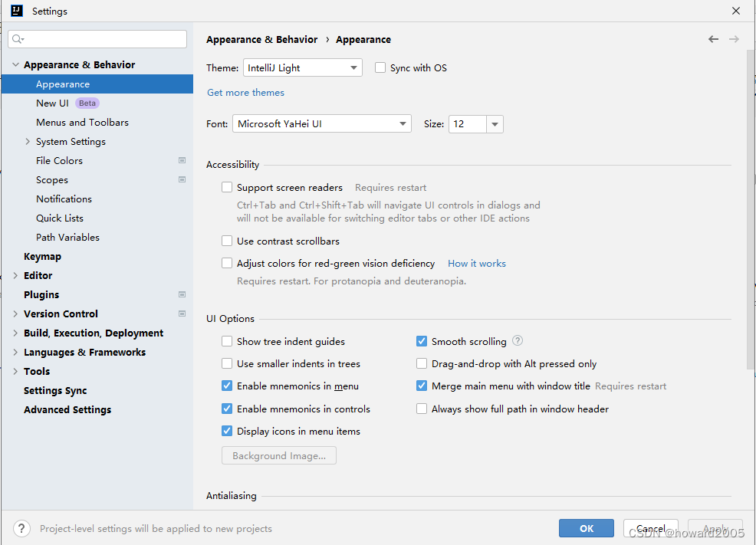Open the Font dropdown Microsoft YaHei UI

pyautogui.click(x=321, y=124)
